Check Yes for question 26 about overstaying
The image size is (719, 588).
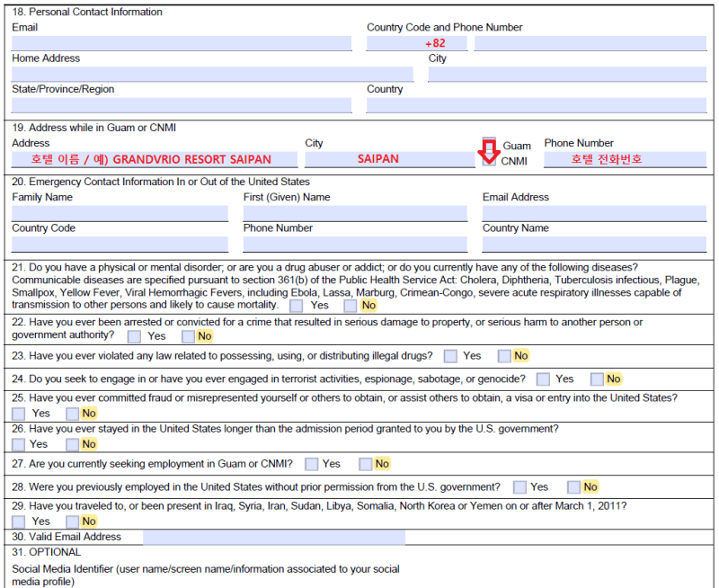[x=18, y=444]
